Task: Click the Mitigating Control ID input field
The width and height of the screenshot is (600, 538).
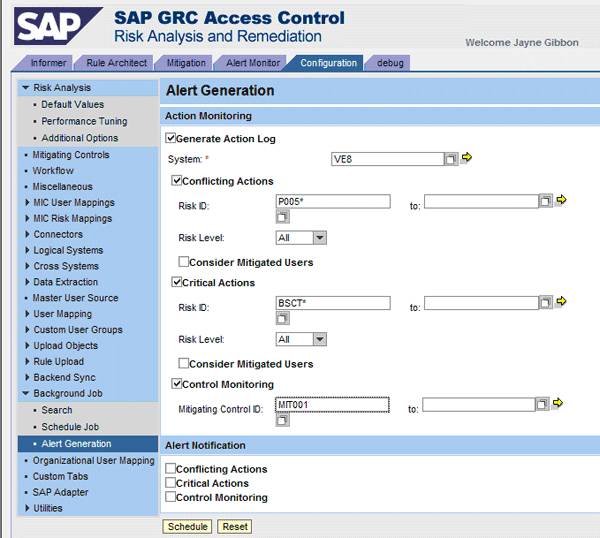Action: 332,404
